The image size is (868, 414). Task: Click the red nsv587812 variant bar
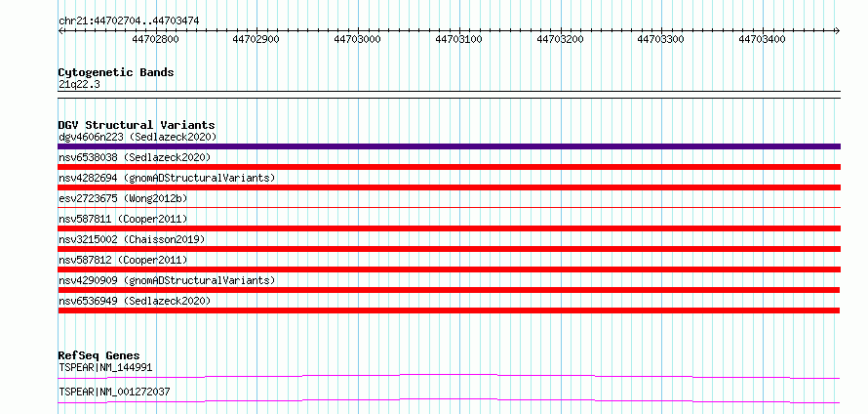tap(449, 269)
